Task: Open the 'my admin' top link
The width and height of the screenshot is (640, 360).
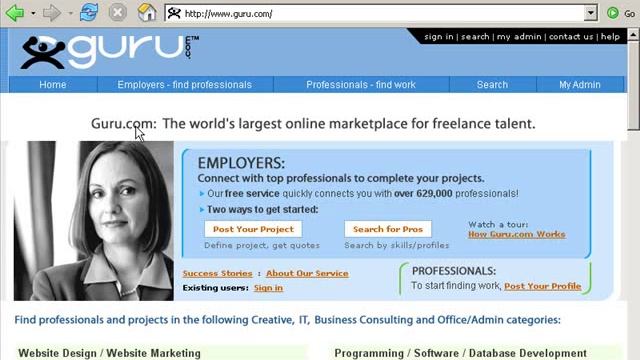Action: tap(519, 37)
